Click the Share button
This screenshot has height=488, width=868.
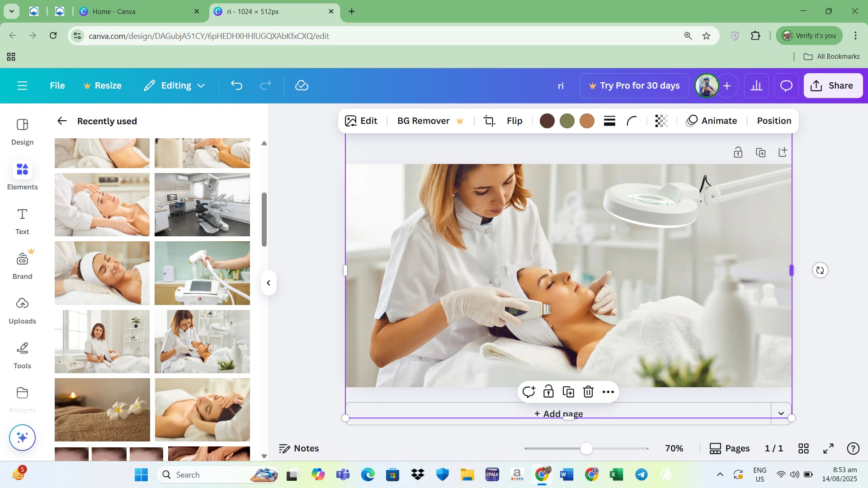pos(833,85)
